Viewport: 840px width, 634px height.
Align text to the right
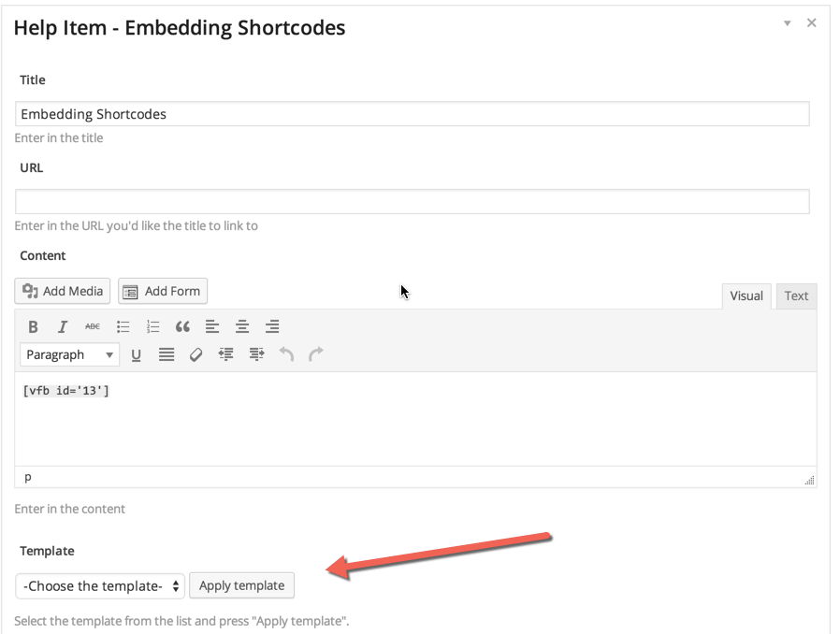272,327
